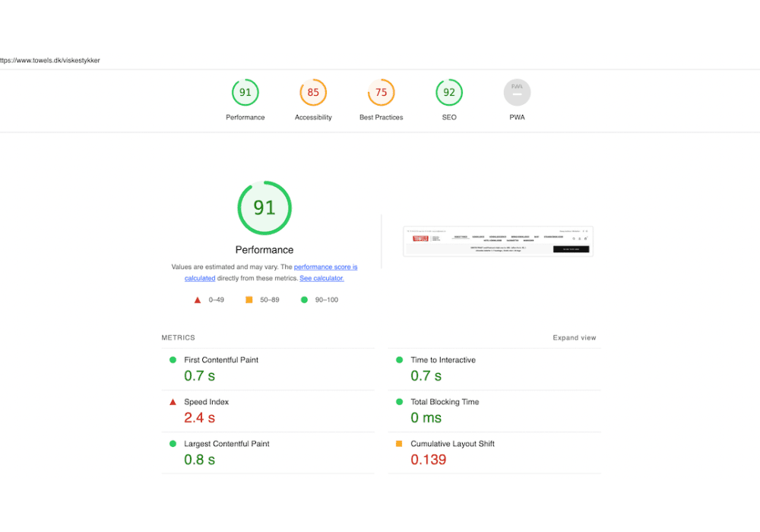Toggle the 50–89 orange legend marker
This screenshot has width=760, height=532.
(x=249, y=299)
